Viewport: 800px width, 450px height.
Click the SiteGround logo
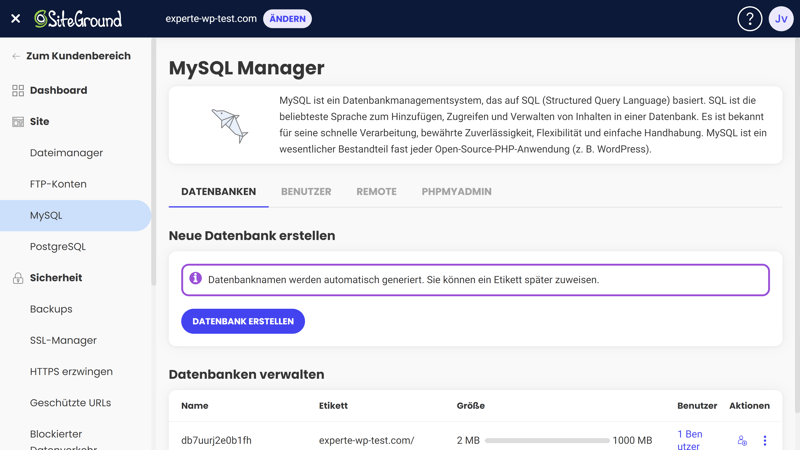coord(78,18)
